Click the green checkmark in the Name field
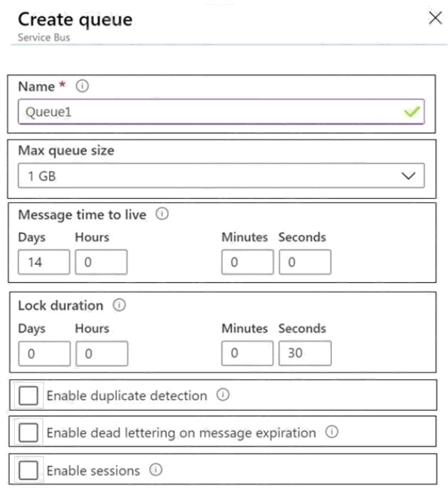Screen dimensions: 448x490 (x=411, y=113)
